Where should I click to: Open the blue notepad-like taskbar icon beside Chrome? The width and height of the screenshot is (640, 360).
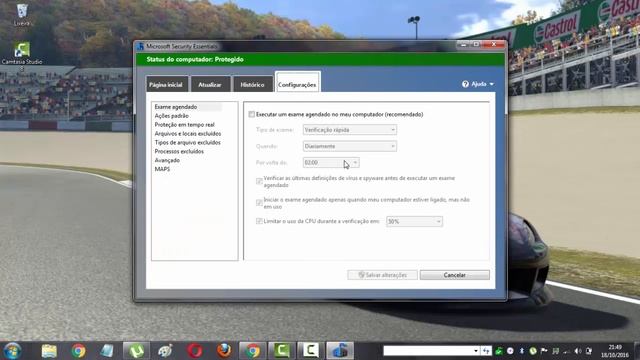tap(107, 351)
